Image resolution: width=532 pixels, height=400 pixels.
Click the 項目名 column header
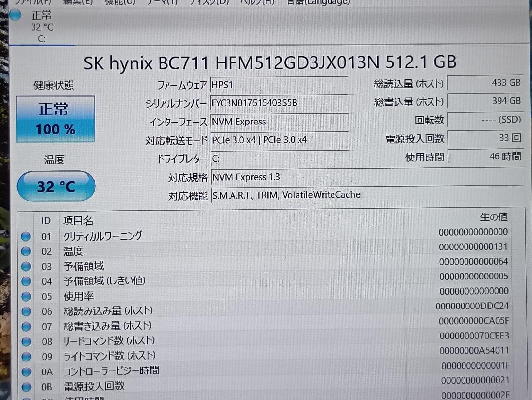tap(78, 221)
